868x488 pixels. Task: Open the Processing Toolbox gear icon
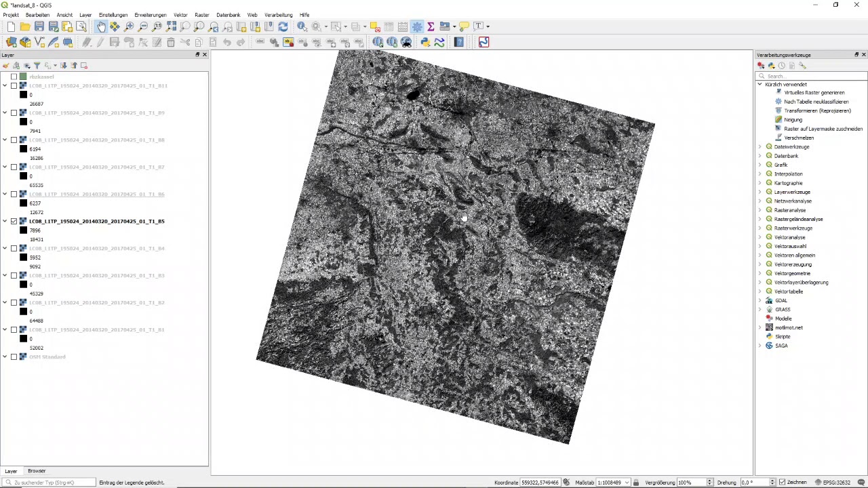(x=417, y=26)
